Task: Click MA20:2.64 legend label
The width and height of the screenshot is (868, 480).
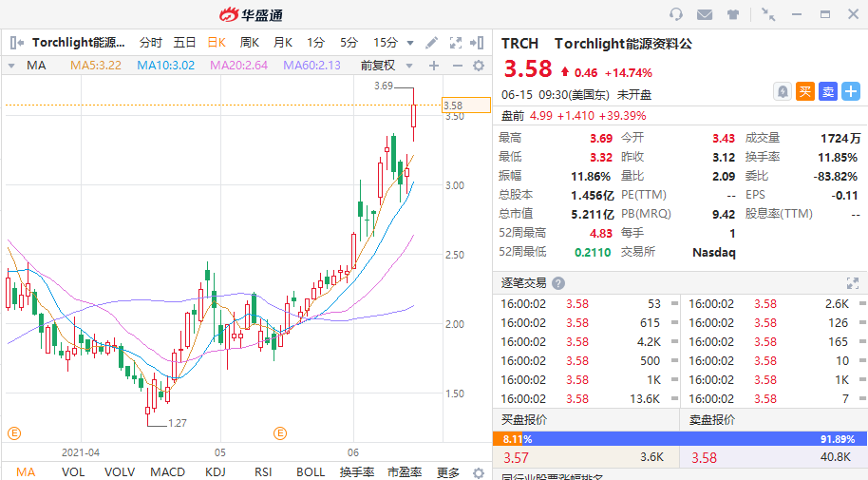Action: [x=238, y=66]
